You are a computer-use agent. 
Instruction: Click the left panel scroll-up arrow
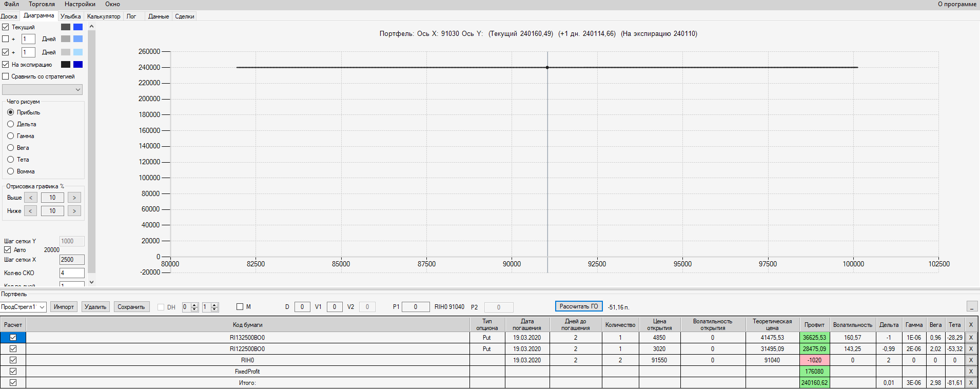pyautogui.click(x=91, y=26)
